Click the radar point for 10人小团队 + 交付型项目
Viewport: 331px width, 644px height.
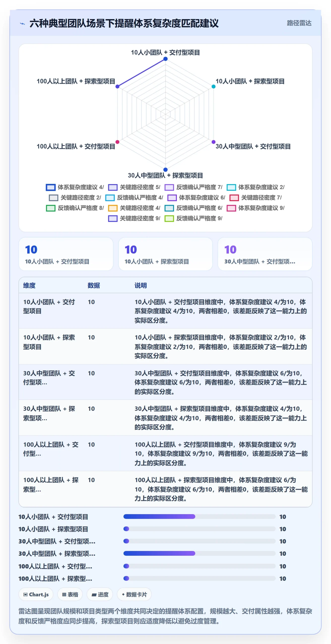click(x=165, y=59)
